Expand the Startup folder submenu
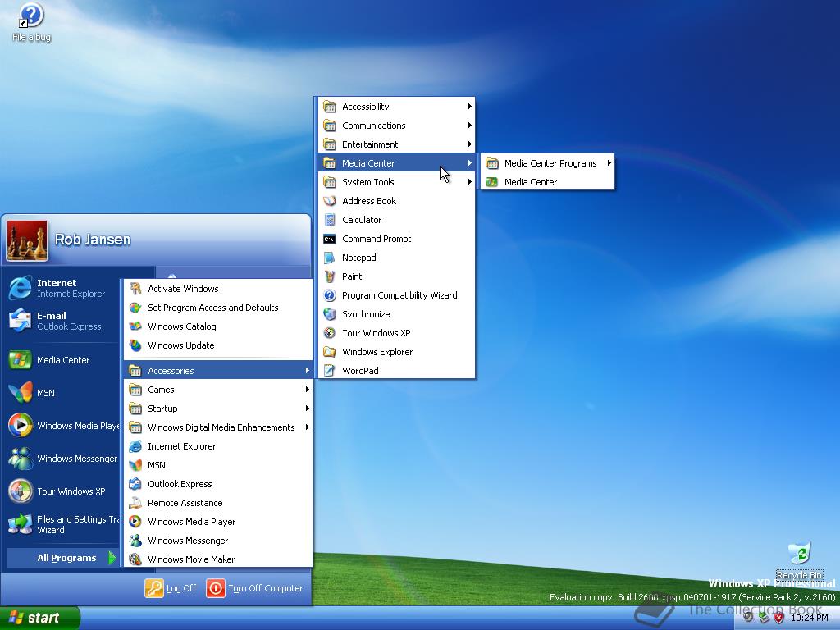 pos(218,409)
